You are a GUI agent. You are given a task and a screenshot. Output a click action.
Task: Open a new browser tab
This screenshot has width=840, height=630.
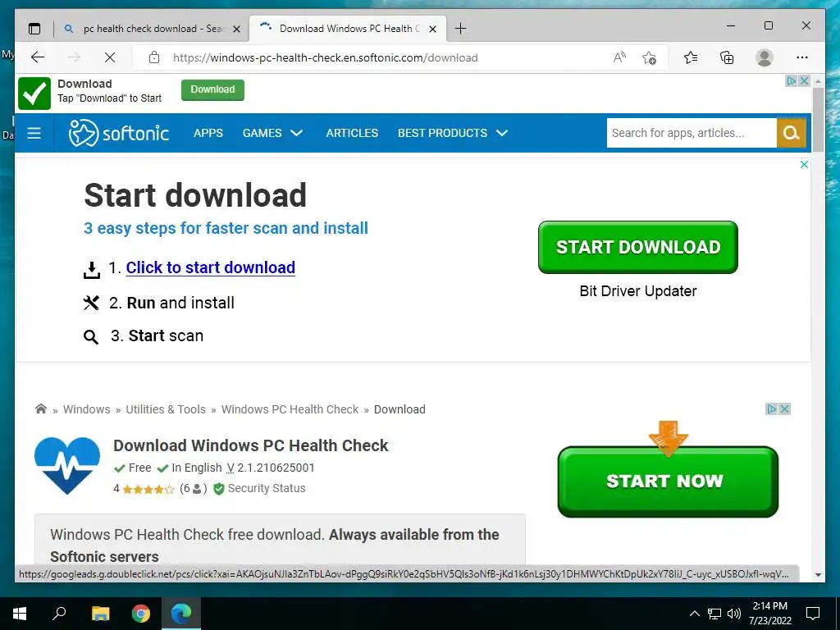460,29
